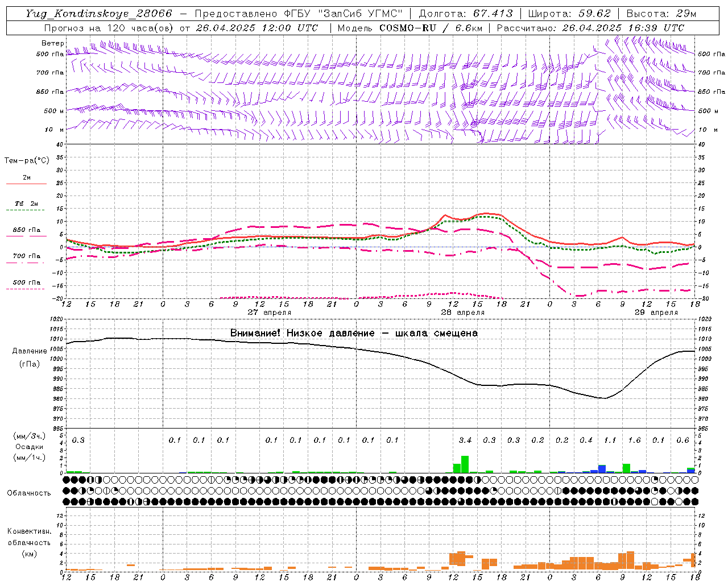Click the 29 апреля date label
The width and height of the screenshot is (728, 582).
656,313
